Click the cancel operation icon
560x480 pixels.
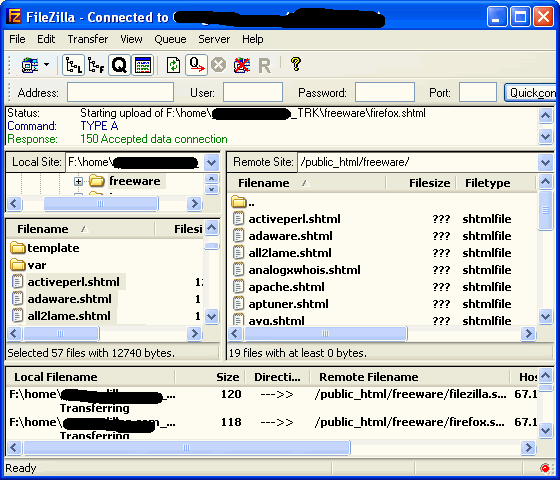[x=219, y=65]
